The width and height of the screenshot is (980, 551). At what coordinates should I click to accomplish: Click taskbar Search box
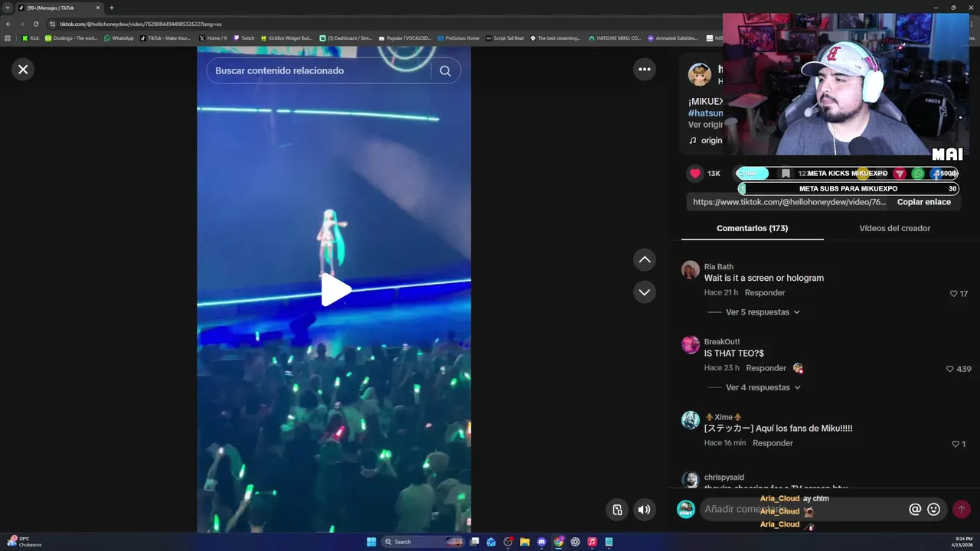(423, 542)
